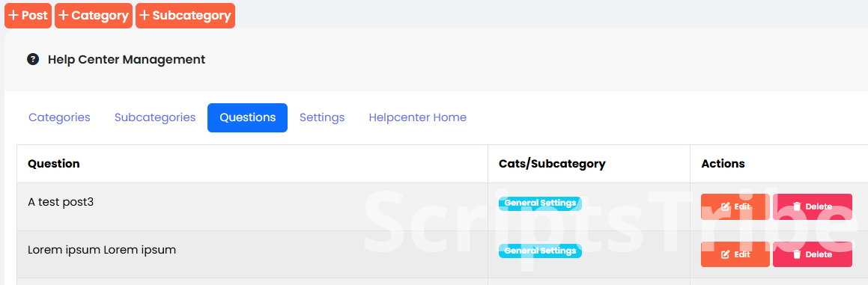
Task: Click the plus icon on the Post button
Action: click(x=13, y=16)
